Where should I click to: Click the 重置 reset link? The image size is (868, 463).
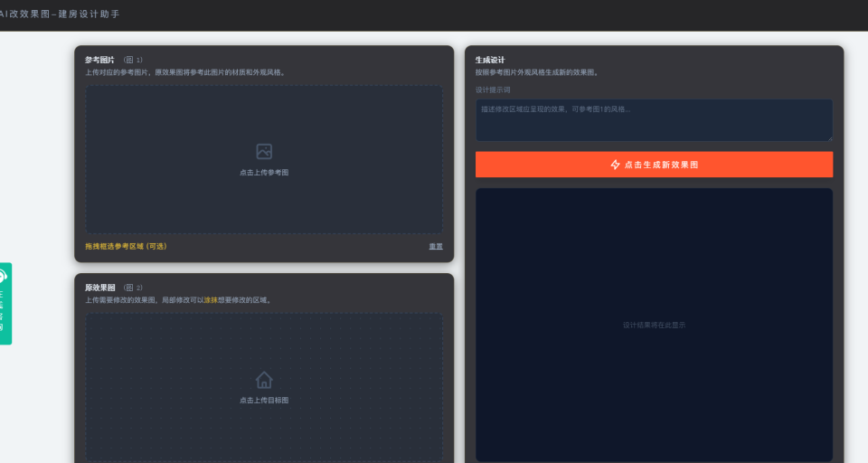pos(436,247)
